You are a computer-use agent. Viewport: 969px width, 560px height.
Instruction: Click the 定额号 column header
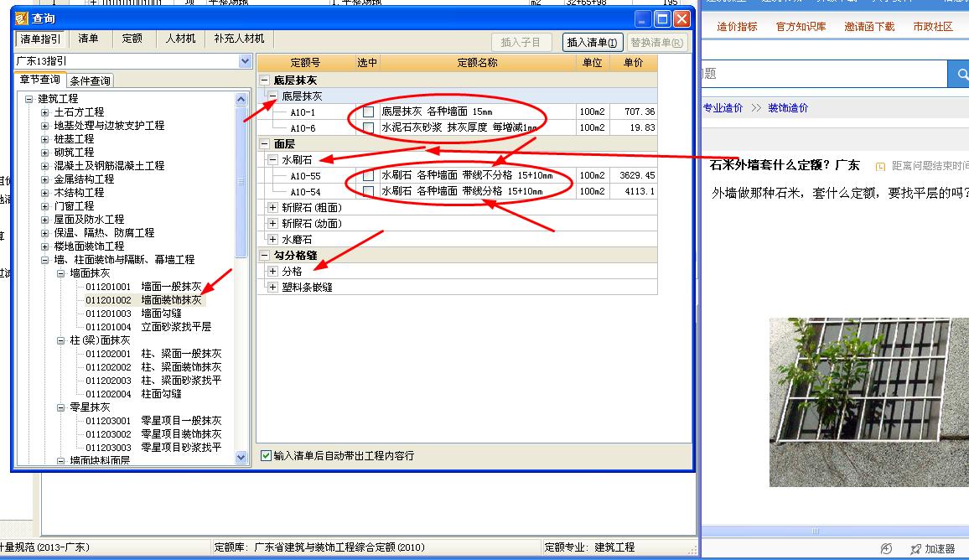click(305, 62)
